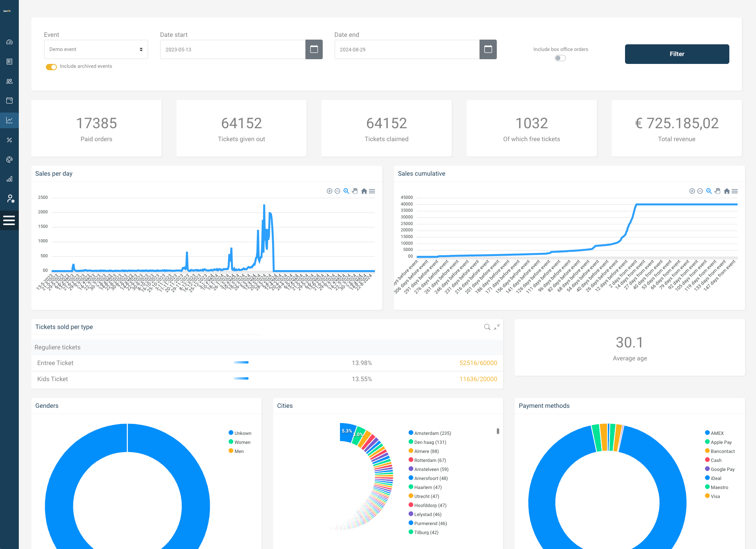Click search icon in Tickets sold per type
The image size is (756, 549).
tap(487, 327)
